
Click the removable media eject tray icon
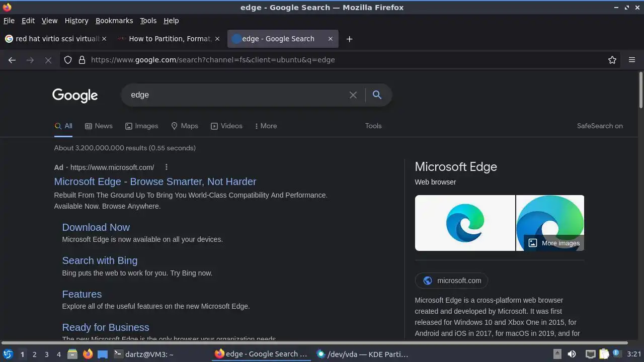557,354
